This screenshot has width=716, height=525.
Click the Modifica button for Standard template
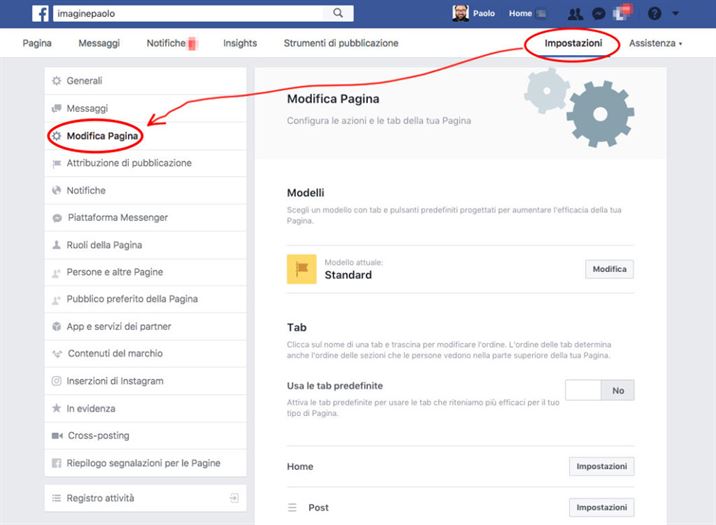click(x=609, y=269)
